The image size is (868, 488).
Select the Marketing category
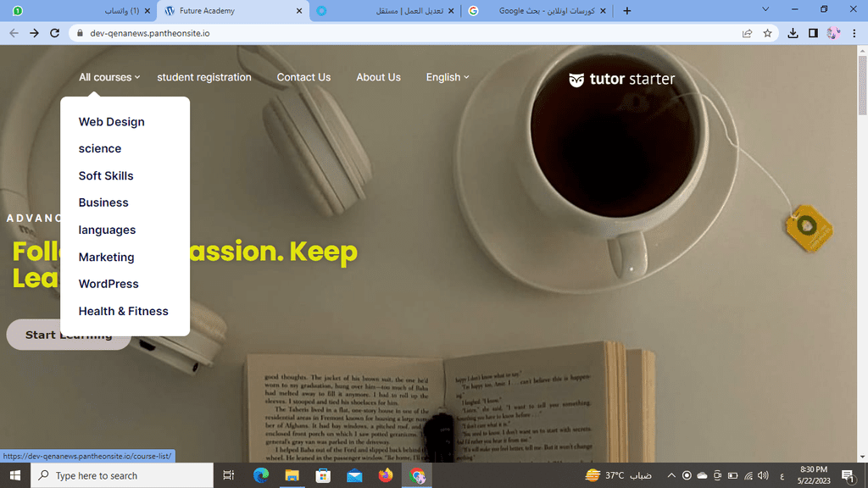coord(106,257)
